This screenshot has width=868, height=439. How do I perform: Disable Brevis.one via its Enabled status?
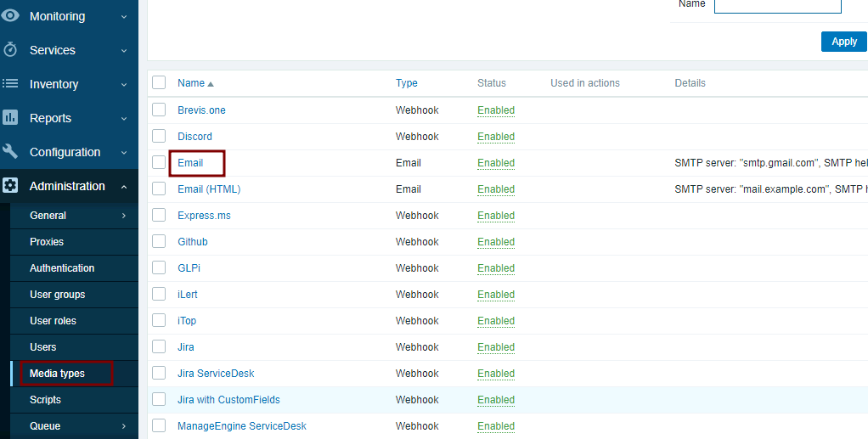click(x=496, y=110)
